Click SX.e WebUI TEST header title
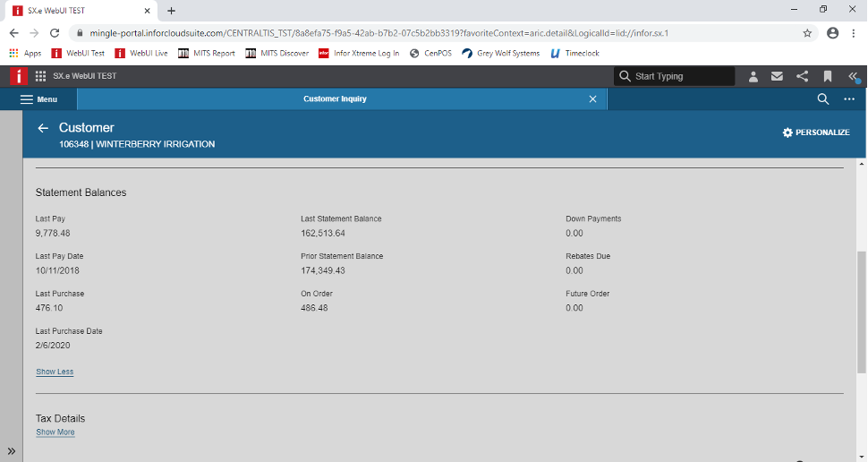 click(85, 76)
